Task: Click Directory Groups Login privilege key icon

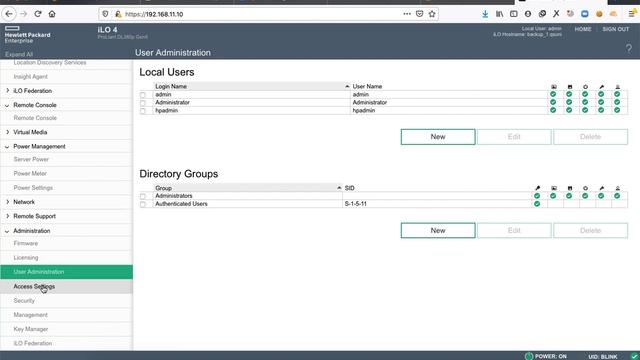Action: coord(537,188)
